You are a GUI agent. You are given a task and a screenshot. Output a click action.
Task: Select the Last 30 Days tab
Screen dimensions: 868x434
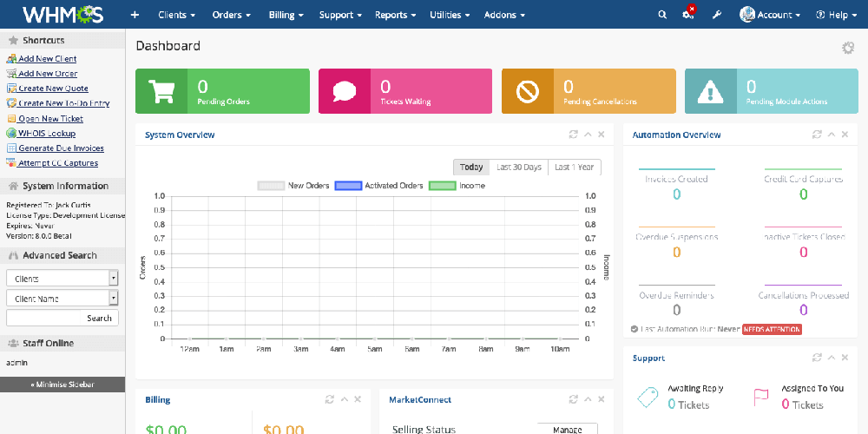519,168
